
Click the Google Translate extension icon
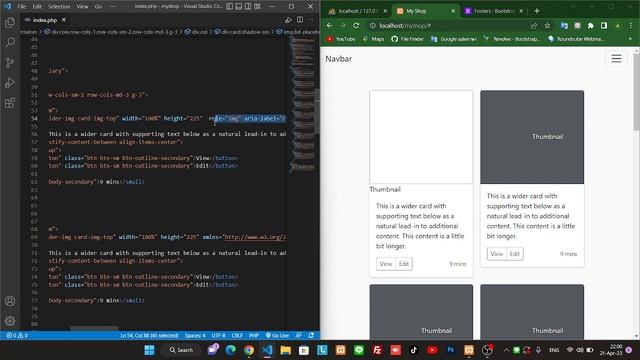pos(564,26)
